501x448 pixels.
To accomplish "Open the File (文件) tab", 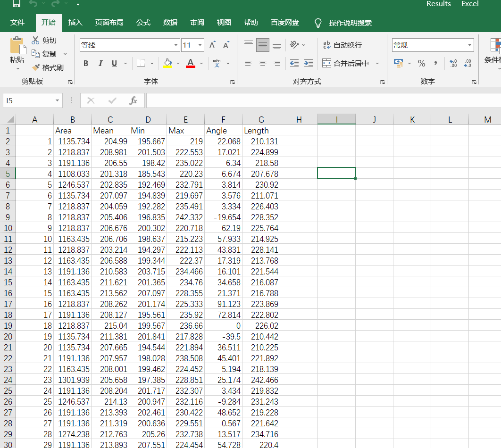I will 17,23.
